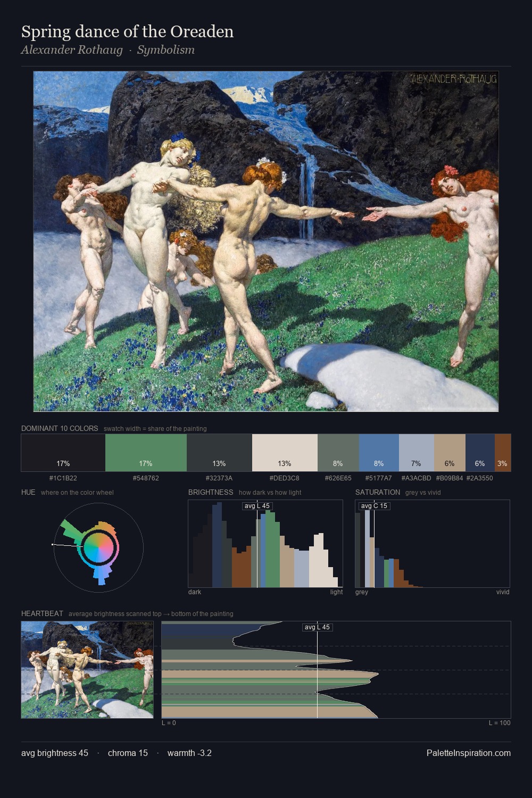Click the artist name Alexander Rothaug
This screenshot has height=798, width=532.
tap(72, 50)
